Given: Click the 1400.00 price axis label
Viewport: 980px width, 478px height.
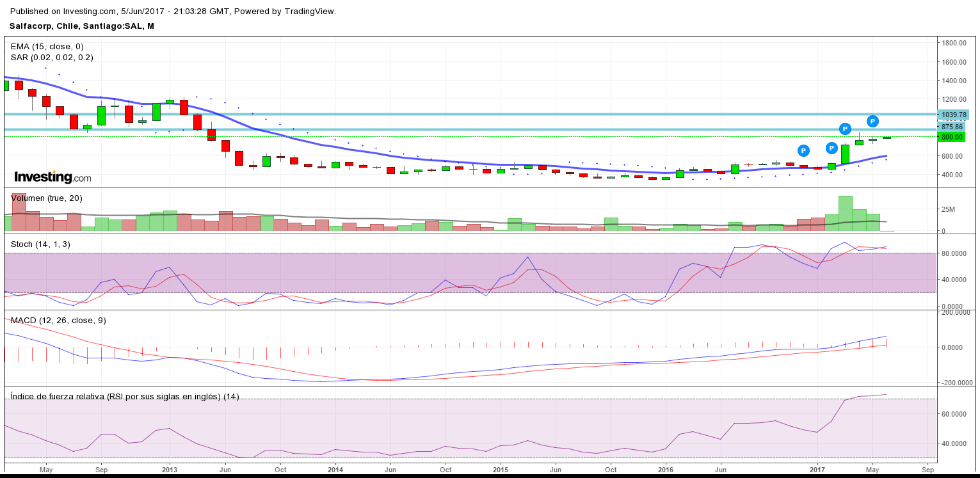Looking at the screenshot, I should (954, 81).
